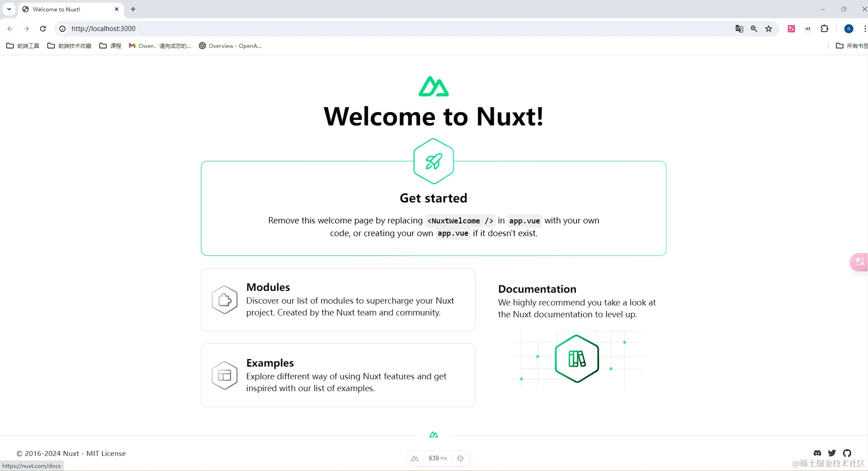868x471 pixels.
Task: Click the large Nuxt logo above heading
Action: 434,86
